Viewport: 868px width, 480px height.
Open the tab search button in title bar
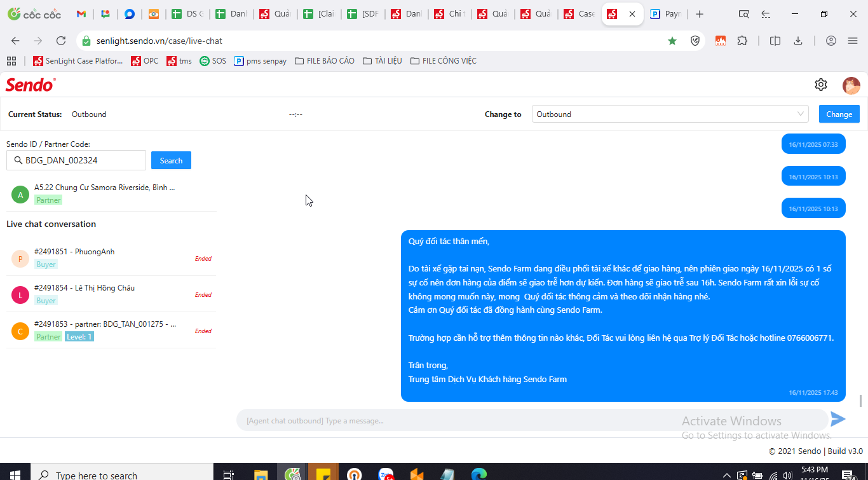[x=744, y=14]
